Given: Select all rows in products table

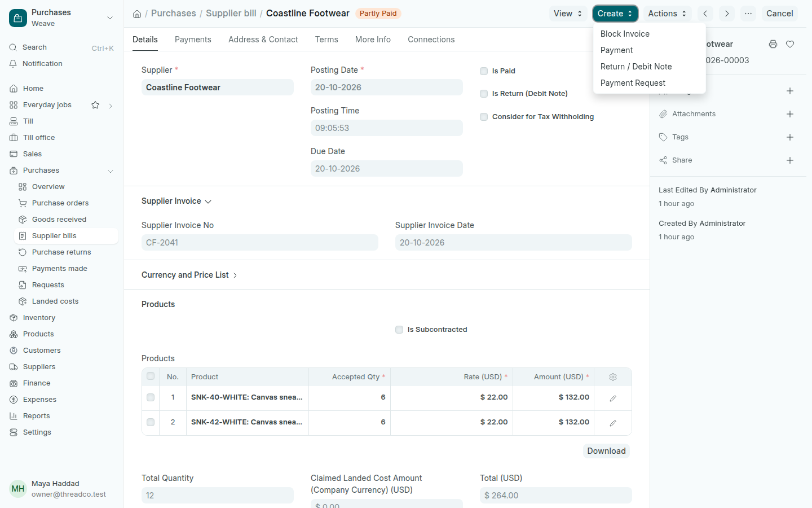Looking at the screenshot, I should coord(151,376).
